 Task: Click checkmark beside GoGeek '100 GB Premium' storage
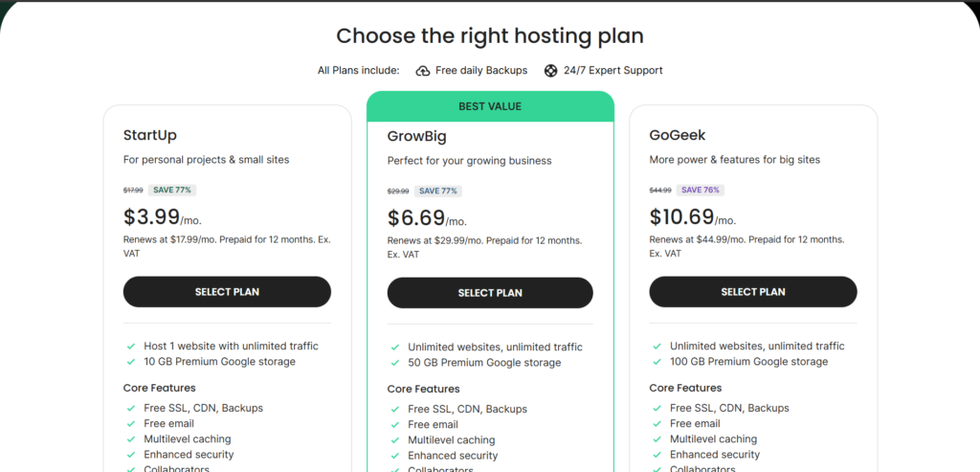coord(657,362)
